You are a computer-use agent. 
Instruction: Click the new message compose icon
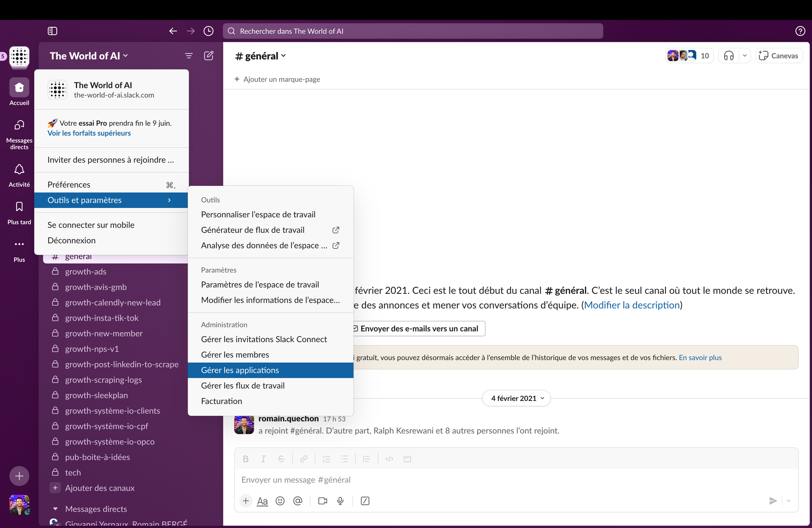(209, 56)
